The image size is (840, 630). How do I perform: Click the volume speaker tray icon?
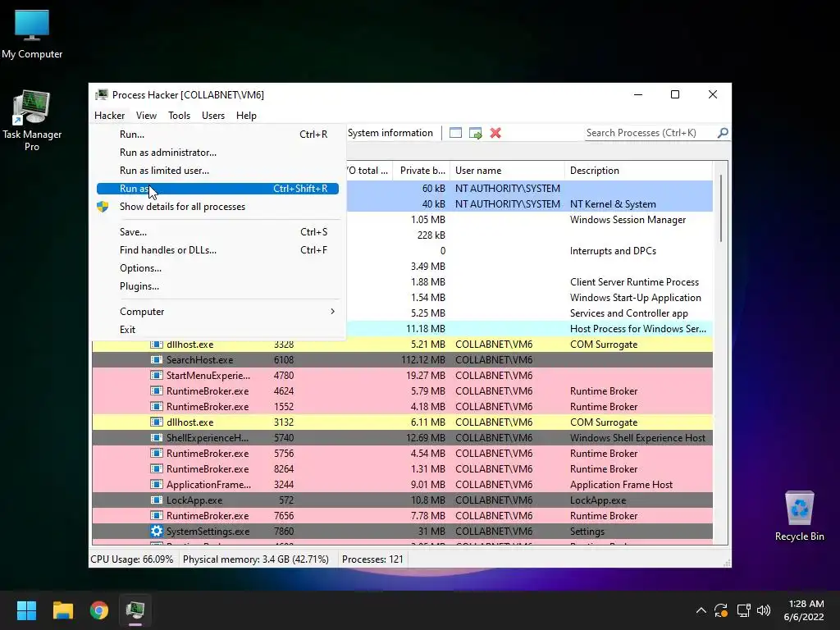[764, 610]
